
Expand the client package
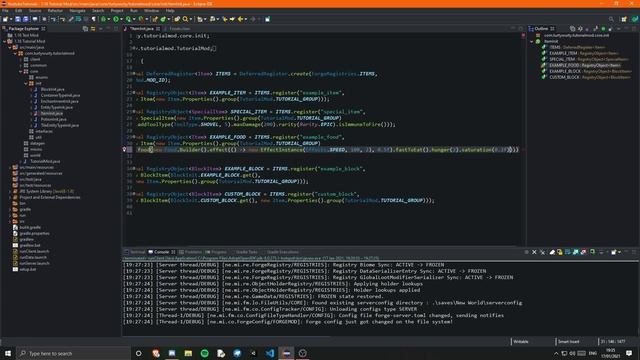20,59
